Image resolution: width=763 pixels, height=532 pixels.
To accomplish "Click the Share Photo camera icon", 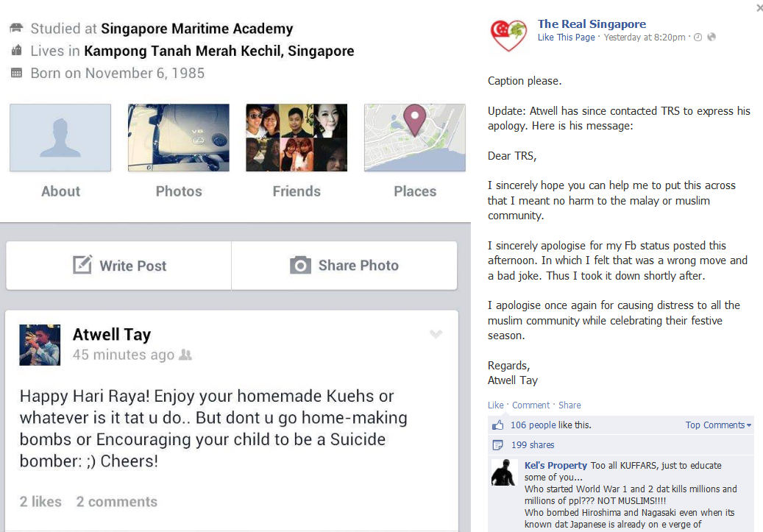I will [300, 265].
